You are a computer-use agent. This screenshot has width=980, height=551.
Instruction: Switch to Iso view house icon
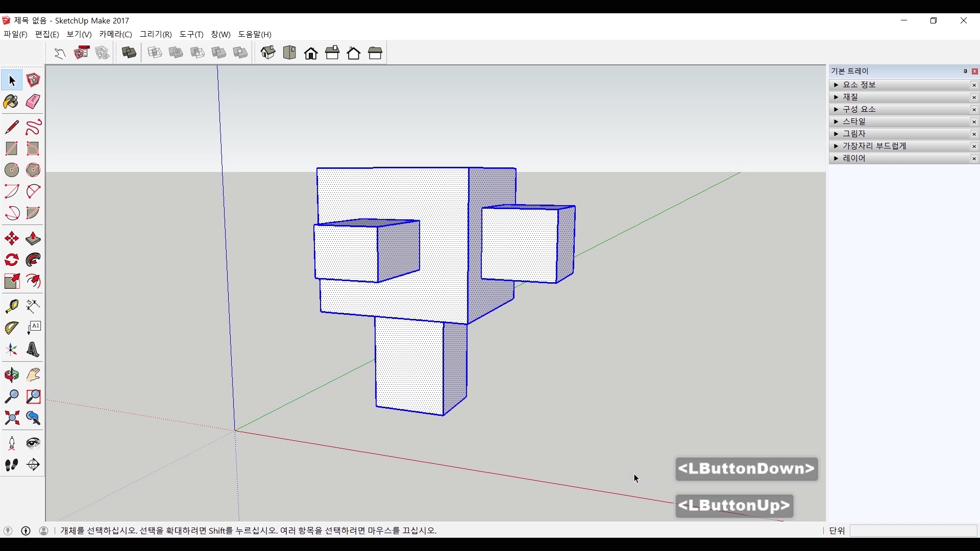coord(268,53)
